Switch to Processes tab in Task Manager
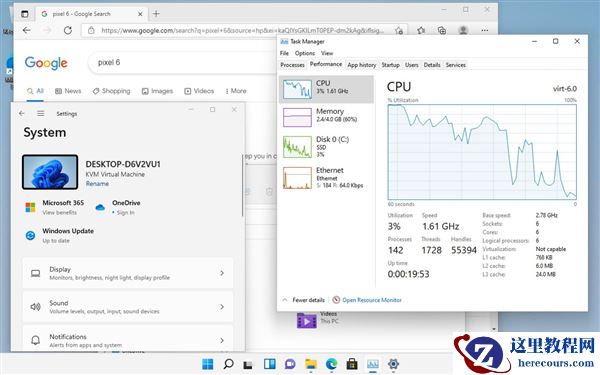 click(x=292, y=65)
